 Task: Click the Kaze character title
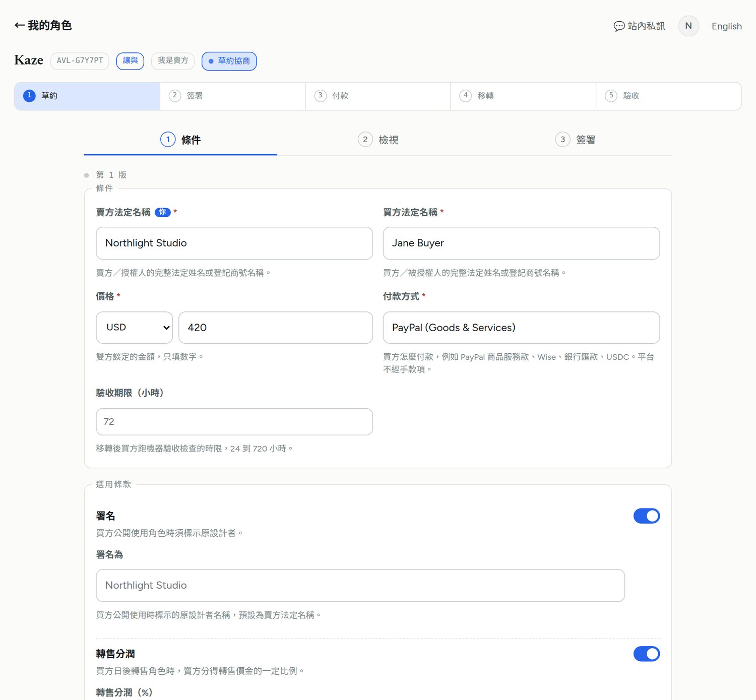pyautogui.click(x=29, y=60)
